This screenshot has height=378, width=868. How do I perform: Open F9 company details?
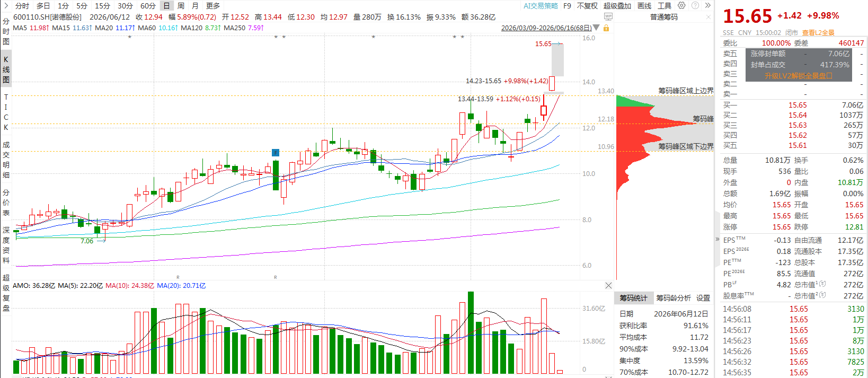click(567, 5)
